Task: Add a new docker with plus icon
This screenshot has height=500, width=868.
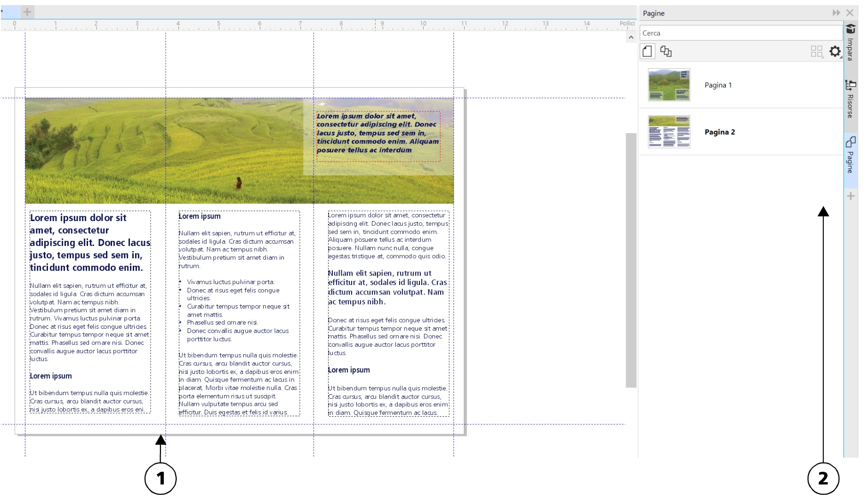Action: pos(851,196)
